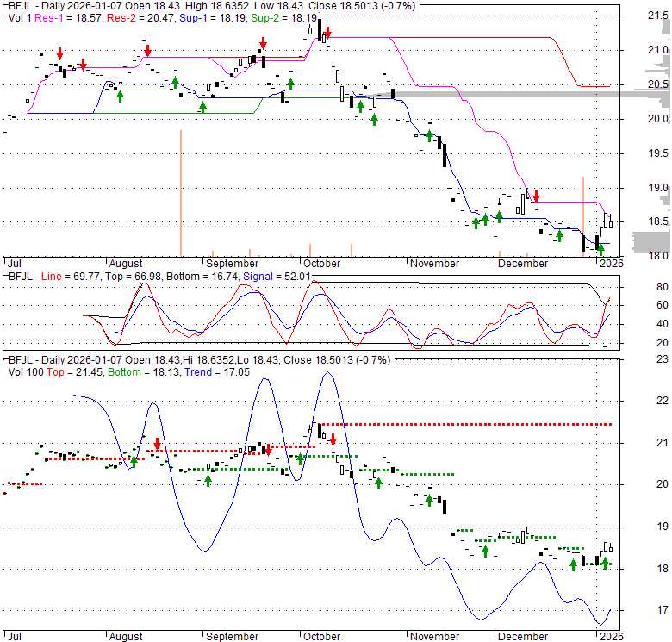This screenshot has width=672, height=642.
Task: Click the October label on the top chart axis
Action: tap(320, 264)
